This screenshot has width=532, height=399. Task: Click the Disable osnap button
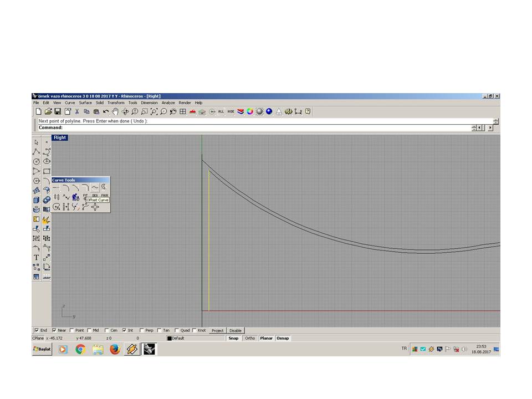point(236,330)
